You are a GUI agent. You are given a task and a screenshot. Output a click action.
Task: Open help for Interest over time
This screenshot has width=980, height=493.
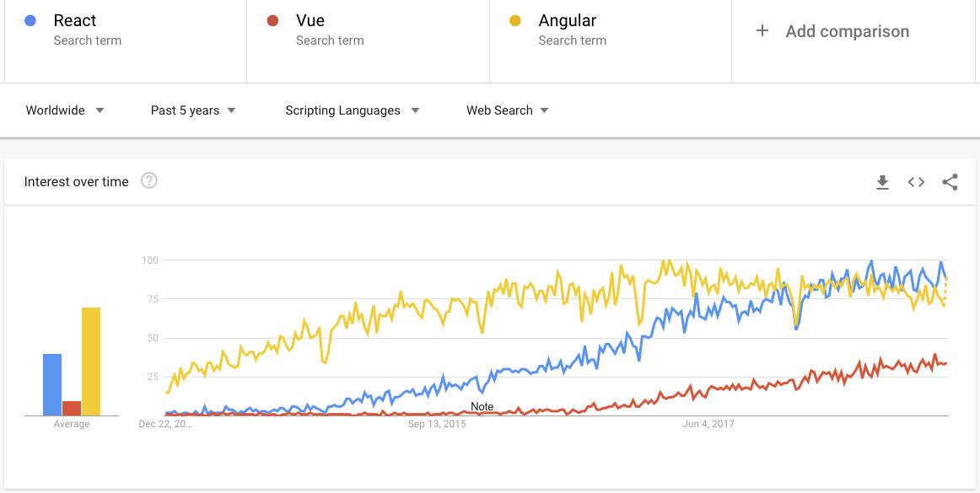click(x=149, y=181)
